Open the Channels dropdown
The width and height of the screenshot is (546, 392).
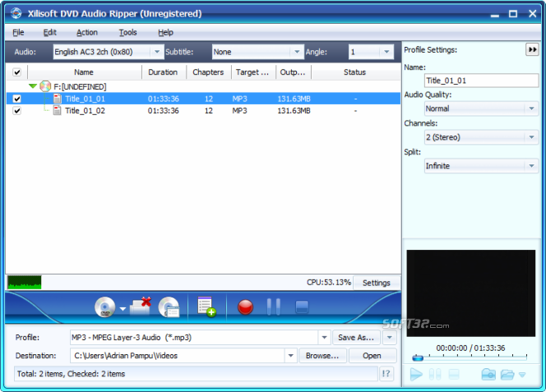(x=531, y=137)
